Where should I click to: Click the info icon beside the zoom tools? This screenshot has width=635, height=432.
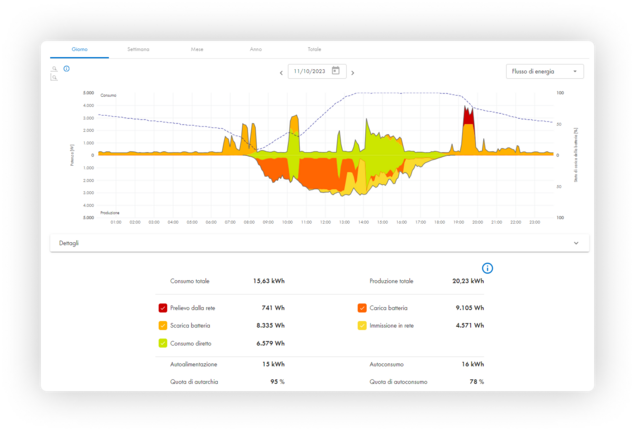(67, 69)
